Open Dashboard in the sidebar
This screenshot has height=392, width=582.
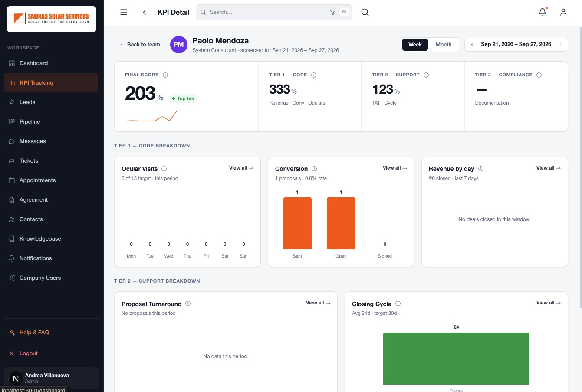51,63
